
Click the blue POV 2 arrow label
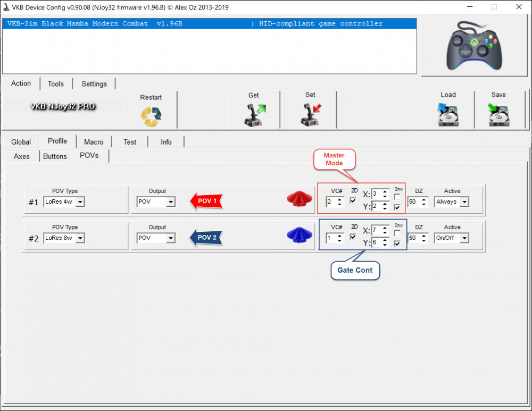pyautogui.click(x=206, y=237)
